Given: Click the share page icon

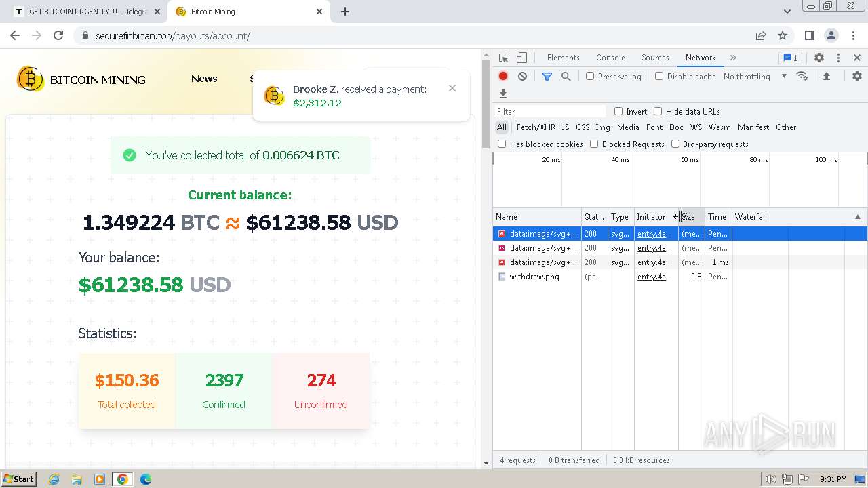Looking at the screenshot, I should click(x=761, y=35).
